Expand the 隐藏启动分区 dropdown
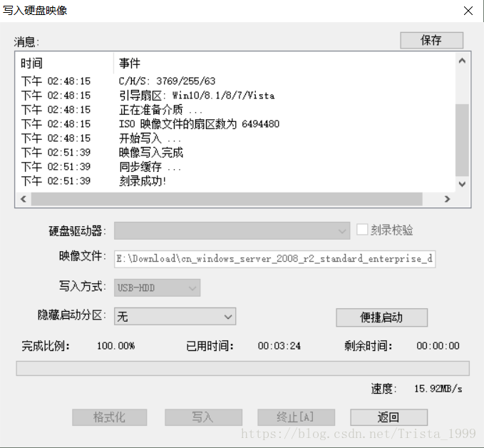Screen dimensions: 484x448 pos(175,316)
